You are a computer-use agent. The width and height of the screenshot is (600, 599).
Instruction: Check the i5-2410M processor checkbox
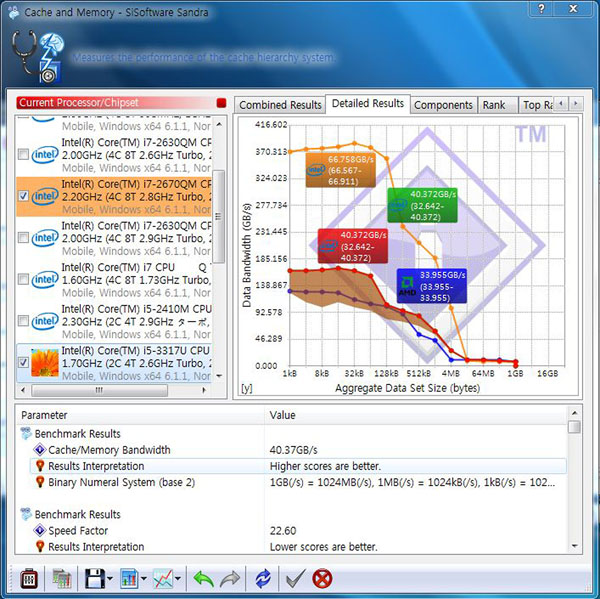pos(23,321)
